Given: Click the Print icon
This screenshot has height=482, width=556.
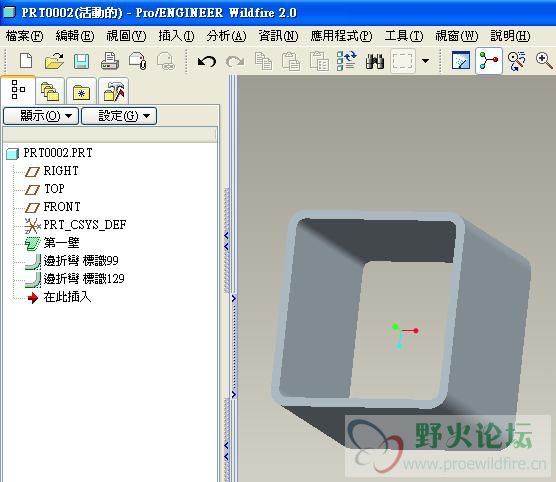Looking at the screenshot, I should [110, 61].
